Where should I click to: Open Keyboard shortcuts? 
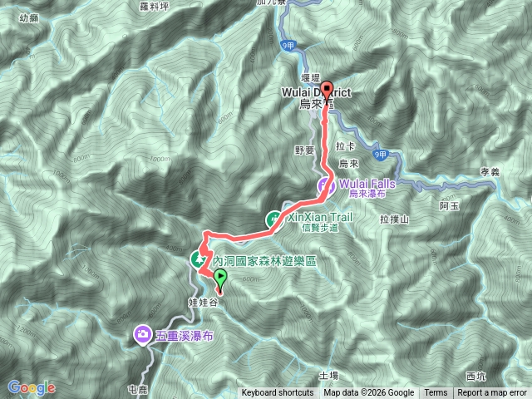point(278,393)
